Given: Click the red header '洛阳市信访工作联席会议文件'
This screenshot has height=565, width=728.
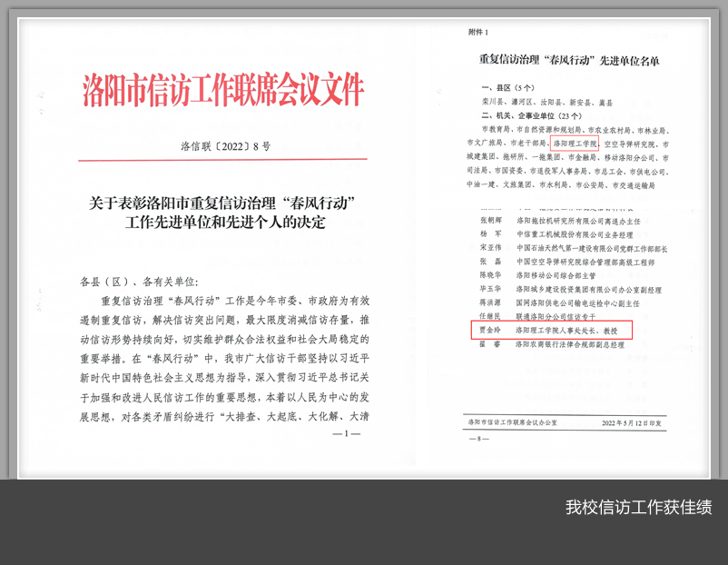Looking at the screenshot, I should point(223,90).
